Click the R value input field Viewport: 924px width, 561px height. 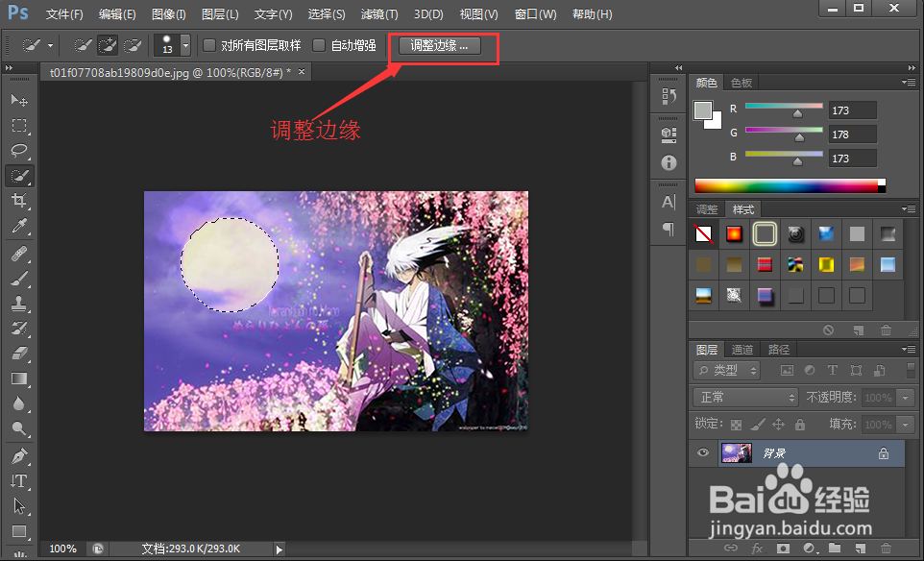(x=852, y=109)
